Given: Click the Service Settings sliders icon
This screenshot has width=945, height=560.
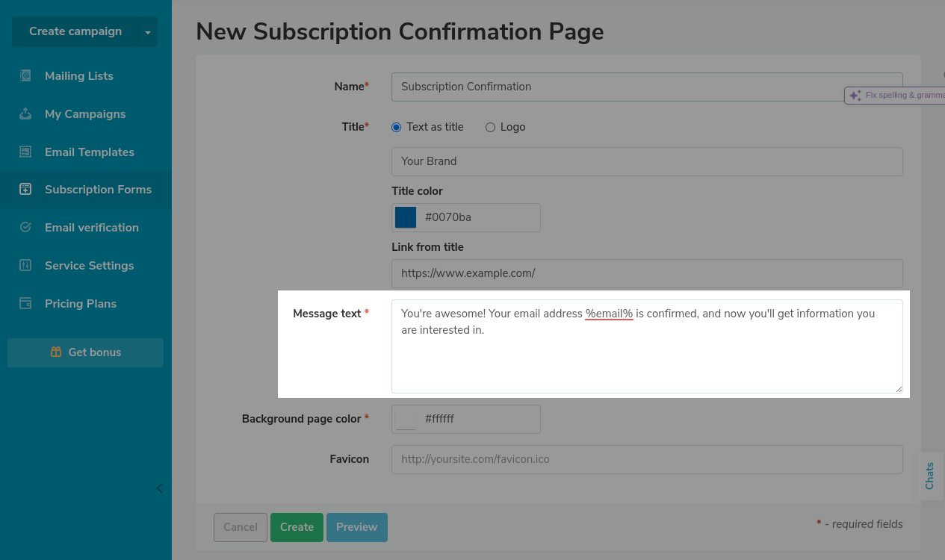Looking at the screenshot, I should point(25,265).
